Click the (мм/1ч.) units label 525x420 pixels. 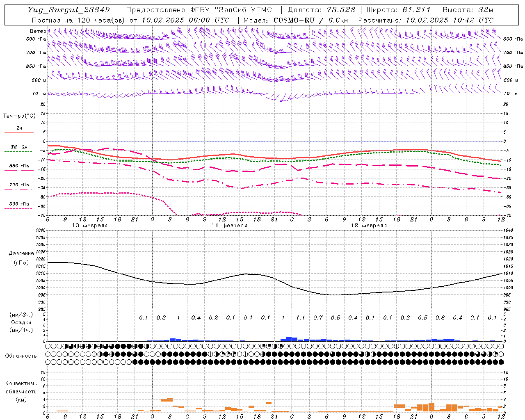click(21, 330)
